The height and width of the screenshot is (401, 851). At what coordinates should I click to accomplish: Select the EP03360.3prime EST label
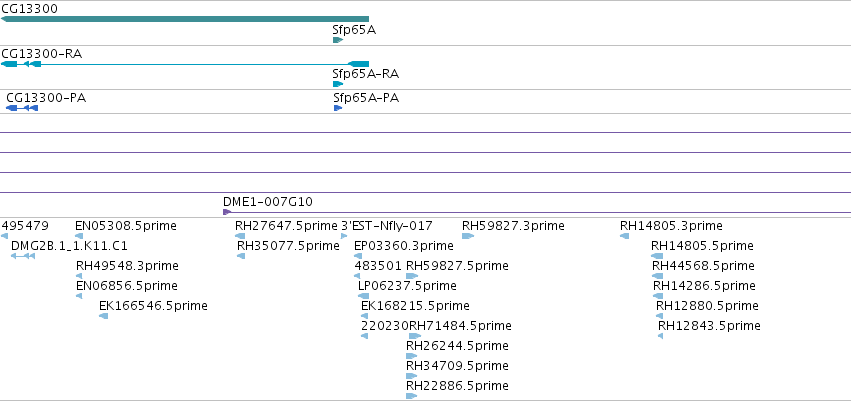point(404,246)
